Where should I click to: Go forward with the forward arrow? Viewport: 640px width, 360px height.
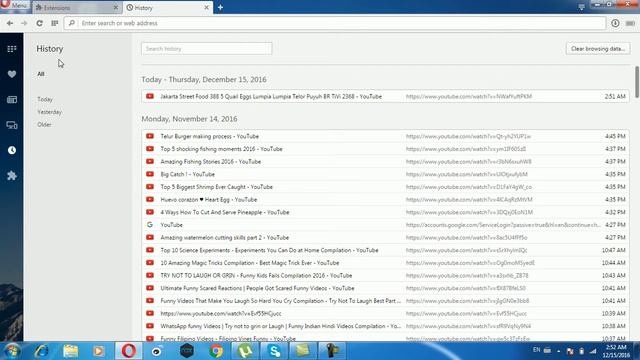tap(24, 23)
